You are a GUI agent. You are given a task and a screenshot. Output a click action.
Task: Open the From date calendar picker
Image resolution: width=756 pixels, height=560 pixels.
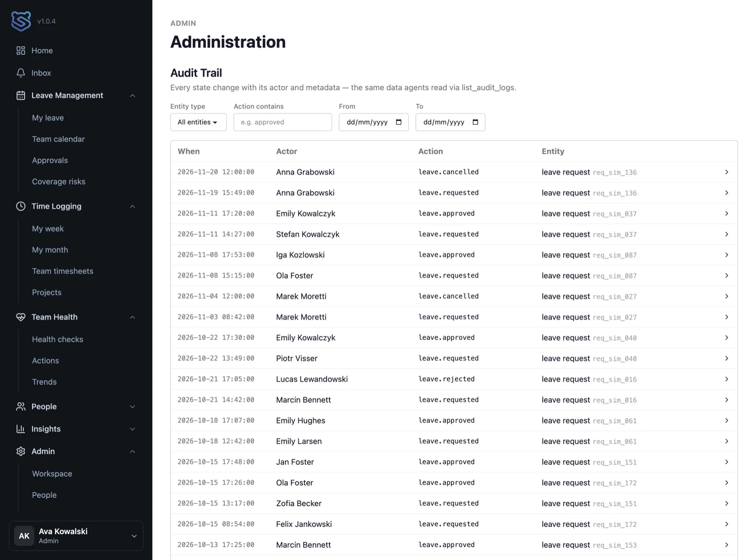point(399,122)
